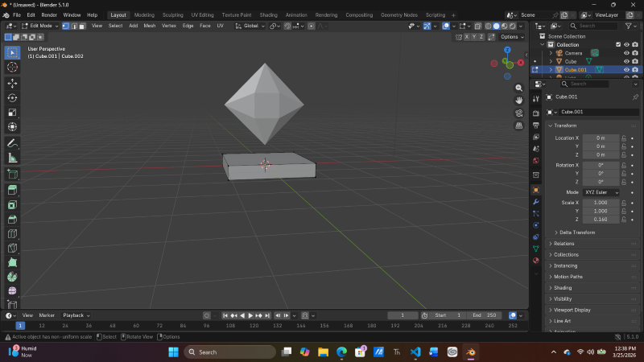Viewport: 644px width, 362px height.
Task: Hide Cube.001 using its eye icon
Action: click(x=626, y=70)
